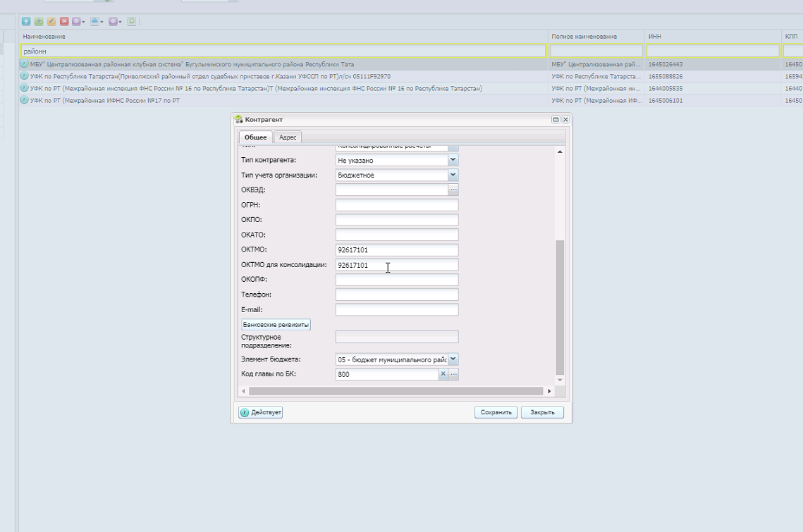Click status icon of Межрайонная инспекция ФНС №16 row
803x532 pixels.
pos(24,88)
